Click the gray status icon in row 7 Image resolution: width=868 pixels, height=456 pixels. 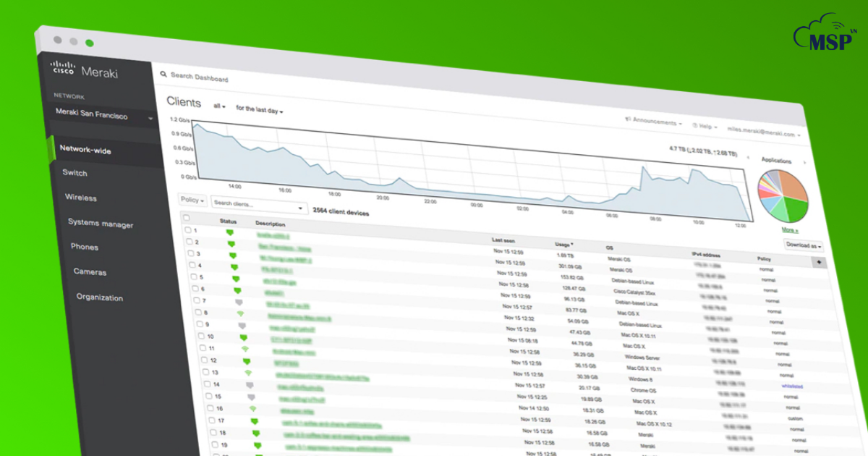[x=239, y=301]
